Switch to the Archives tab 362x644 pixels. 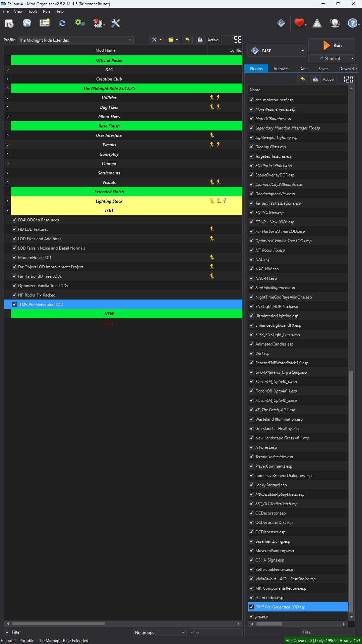(x=281, y=68)
